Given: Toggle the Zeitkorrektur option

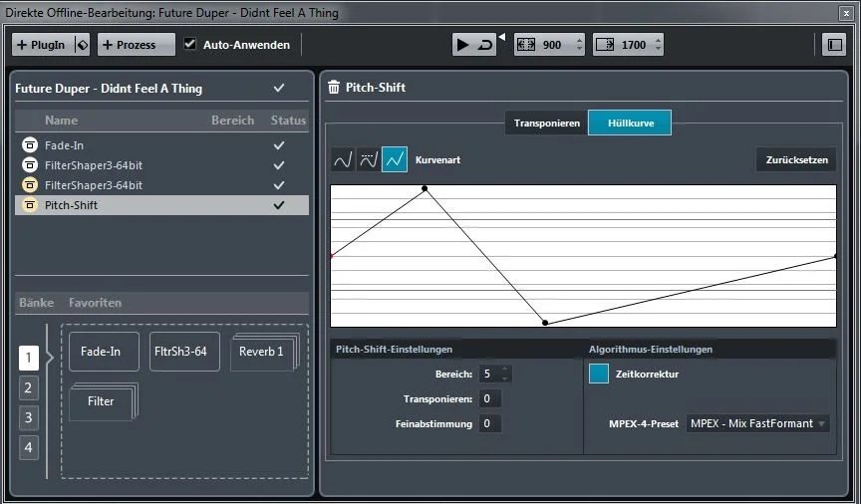Looking at the screenshot, I should pyautogui.click(x=599, y=374).
